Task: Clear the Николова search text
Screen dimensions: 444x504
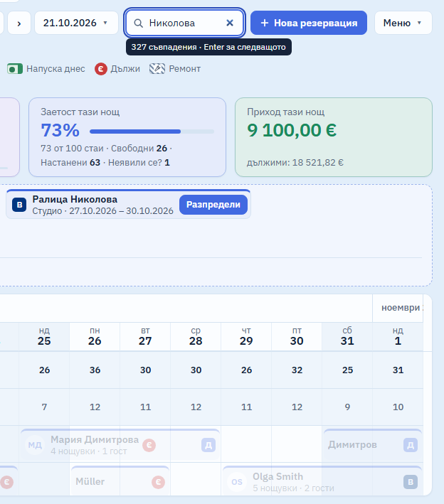Action: click(230, 23)
